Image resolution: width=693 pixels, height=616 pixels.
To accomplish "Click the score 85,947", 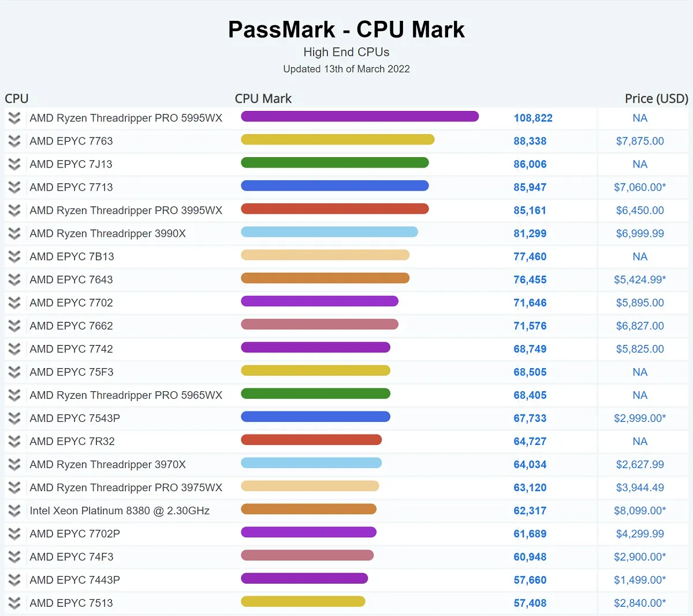I will tap(530, 187).
